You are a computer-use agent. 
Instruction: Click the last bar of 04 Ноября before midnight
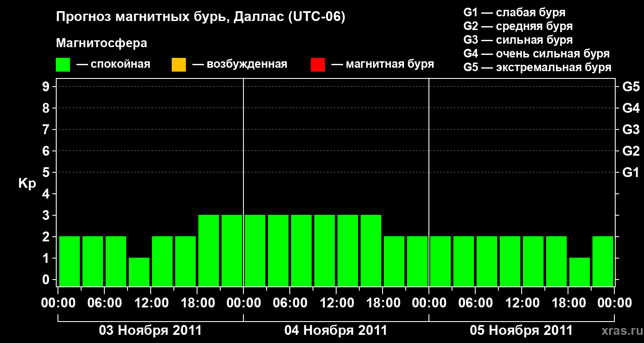(x=417, y=261)
